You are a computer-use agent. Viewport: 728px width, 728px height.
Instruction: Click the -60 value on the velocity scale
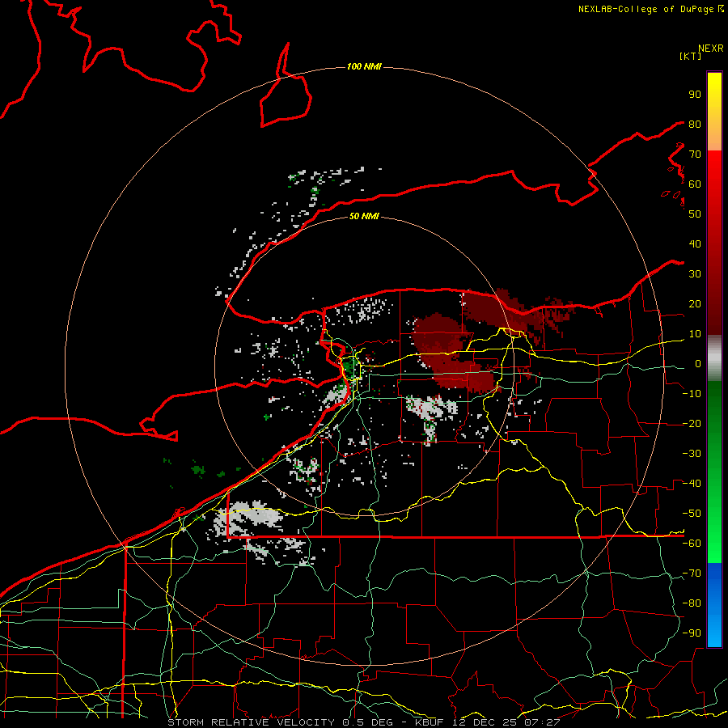coord(692,544)
